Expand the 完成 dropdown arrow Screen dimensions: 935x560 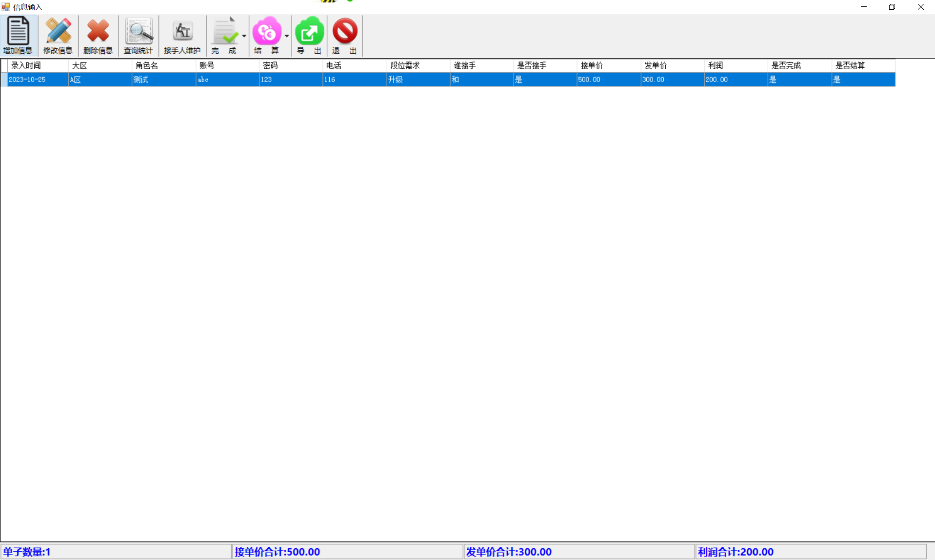click(244, 36)
